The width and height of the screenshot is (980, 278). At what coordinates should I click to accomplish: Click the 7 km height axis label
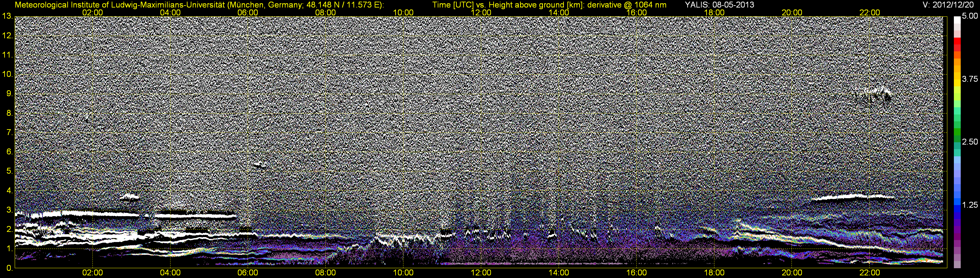9,132
